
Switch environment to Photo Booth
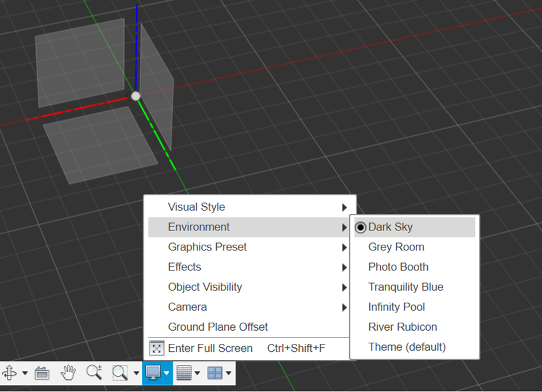click(x=398, y=267)
